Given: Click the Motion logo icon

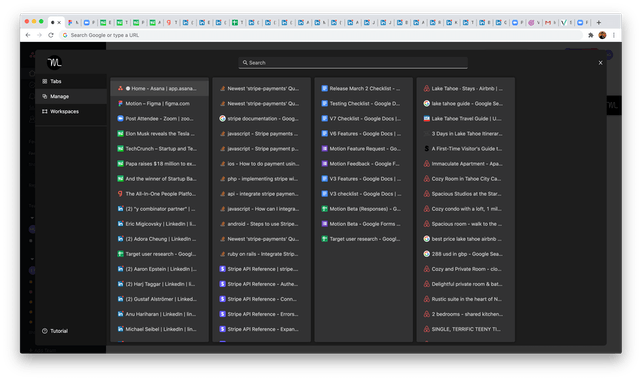Looking at the screenshot, I should (x=54, y=62).
